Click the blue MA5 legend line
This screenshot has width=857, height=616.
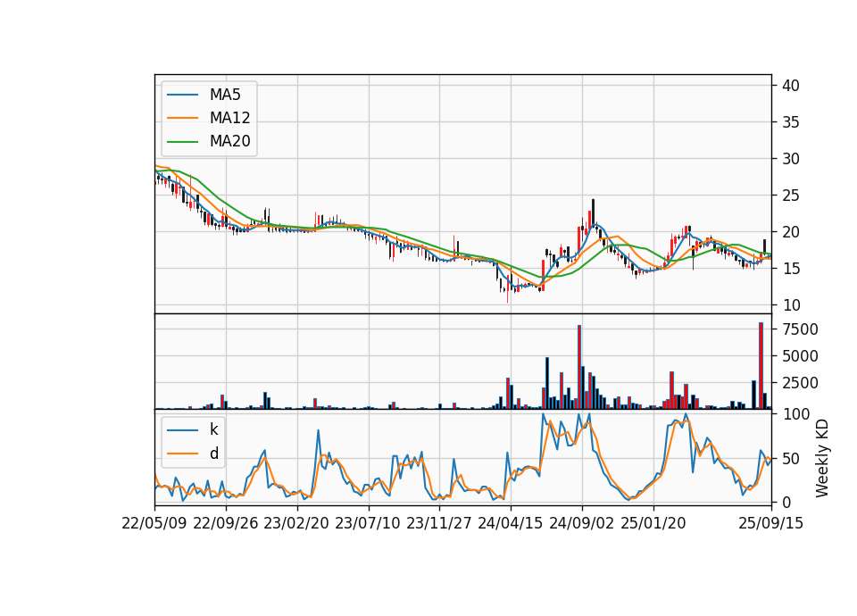182,96
